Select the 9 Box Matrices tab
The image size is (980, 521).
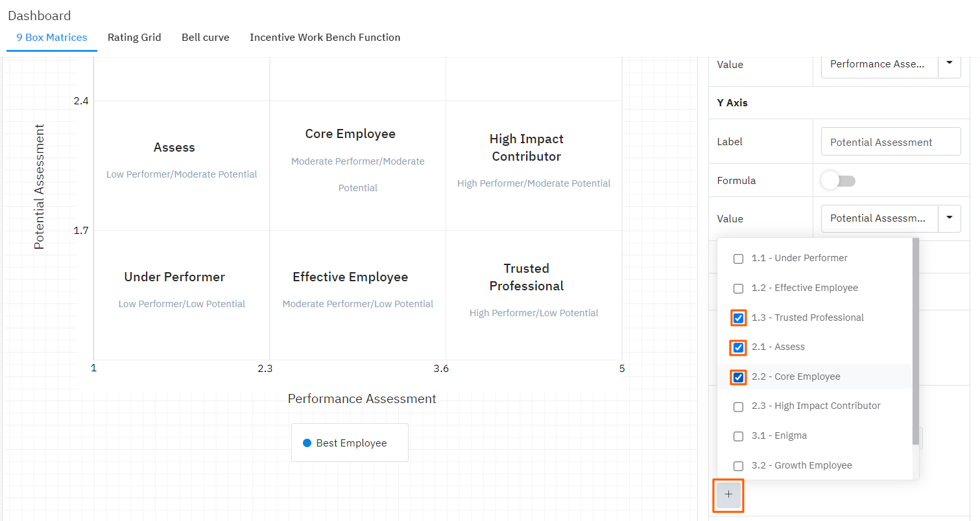pyautogui.click(x=52, y=38)
